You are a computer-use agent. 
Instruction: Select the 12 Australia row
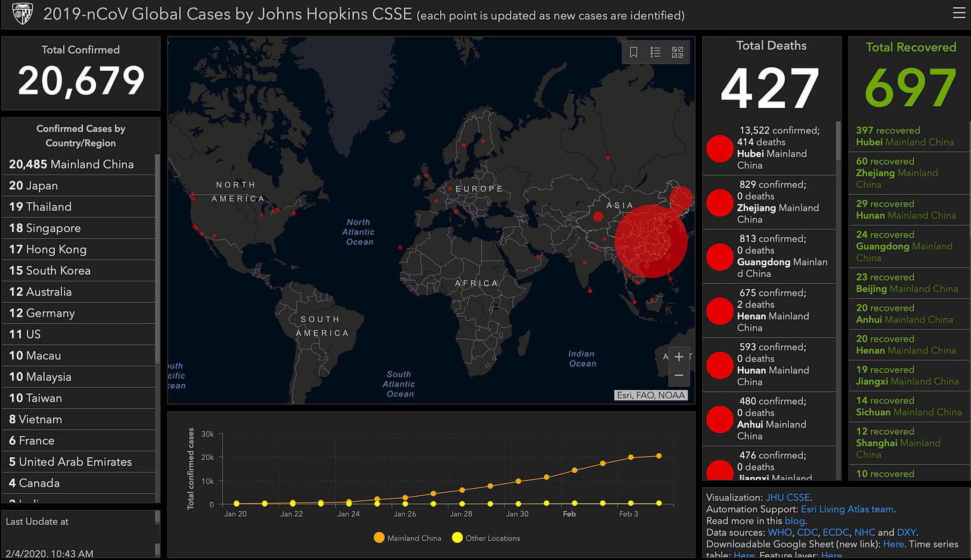click(79, 292)
